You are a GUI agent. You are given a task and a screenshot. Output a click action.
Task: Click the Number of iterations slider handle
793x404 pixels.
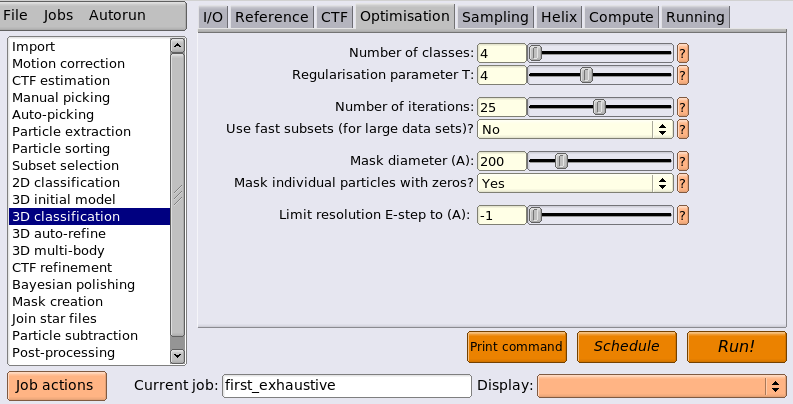coord(599,107)
